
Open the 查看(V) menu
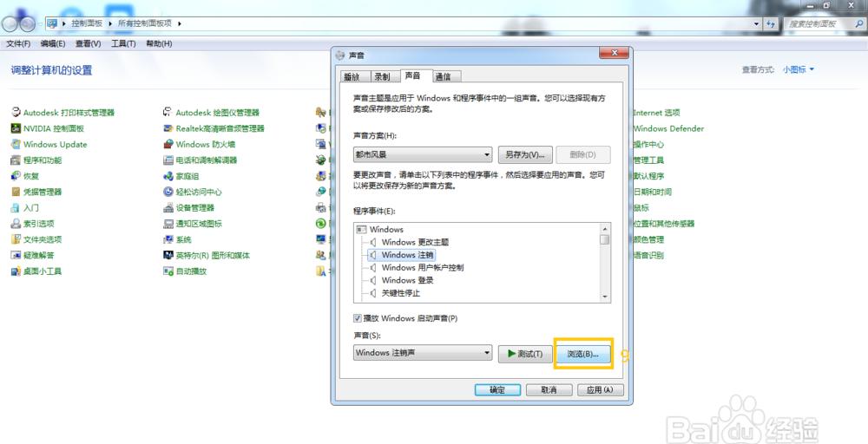(x=88, y=43)
